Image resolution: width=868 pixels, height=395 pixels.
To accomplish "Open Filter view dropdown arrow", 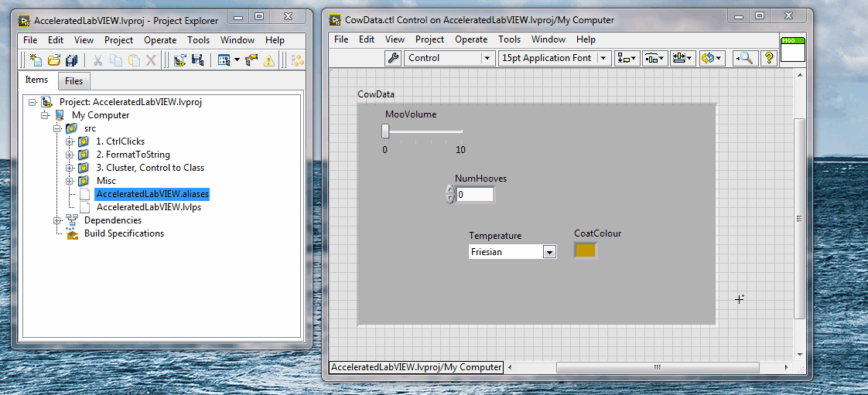I will [237, 60].
